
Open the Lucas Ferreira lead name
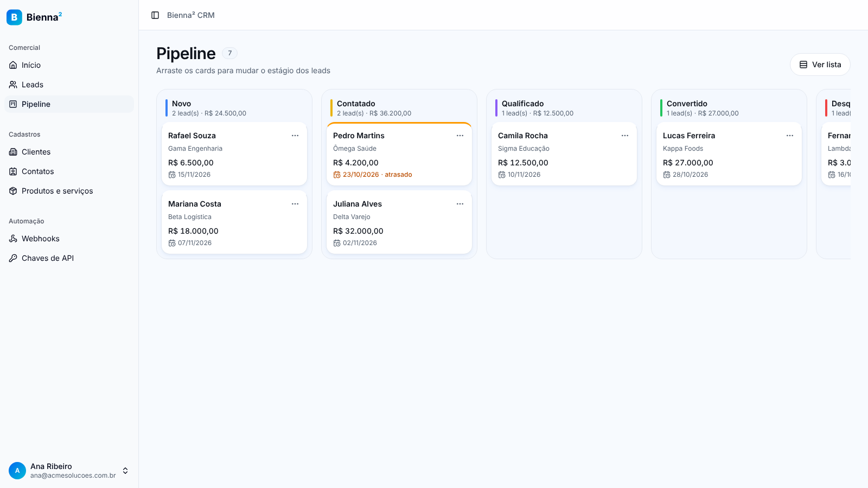(689, 136)
